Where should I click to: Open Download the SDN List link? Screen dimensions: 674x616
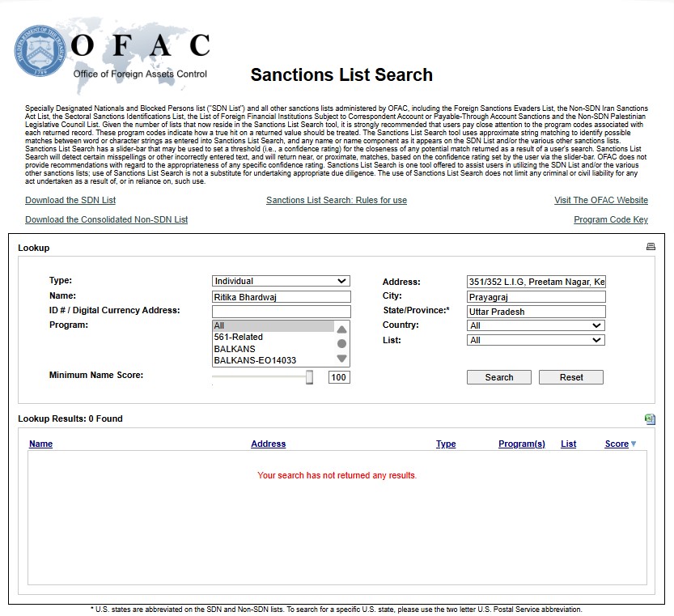pos(70,201)
